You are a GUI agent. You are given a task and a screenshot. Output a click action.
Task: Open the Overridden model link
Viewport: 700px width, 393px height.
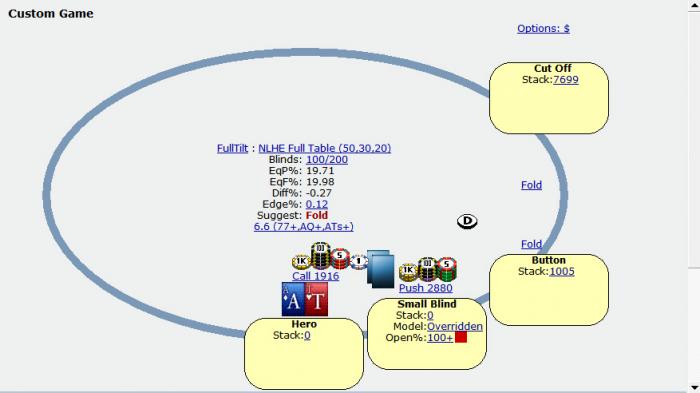point(454,326)
